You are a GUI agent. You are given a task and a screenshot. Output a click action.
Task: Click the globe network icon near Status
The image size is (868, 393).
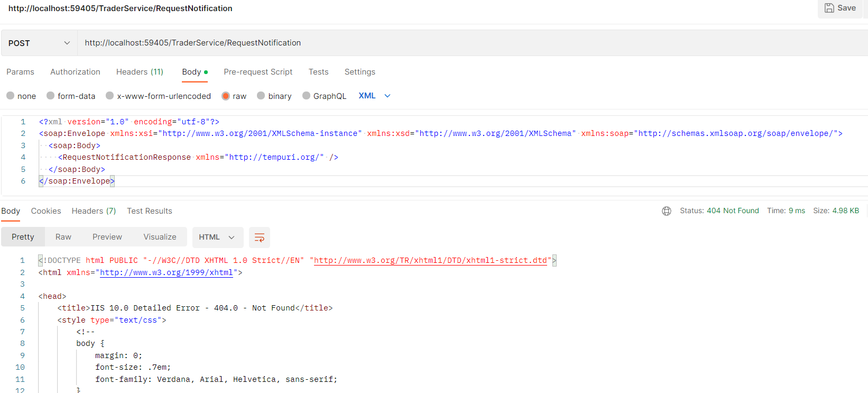(667, 211)
